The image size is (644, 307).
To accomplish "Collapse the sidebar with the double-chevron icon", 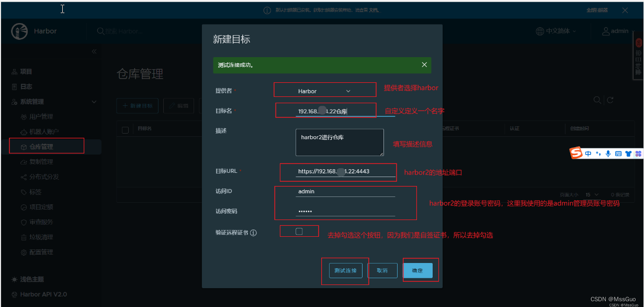I will [94, 51].
